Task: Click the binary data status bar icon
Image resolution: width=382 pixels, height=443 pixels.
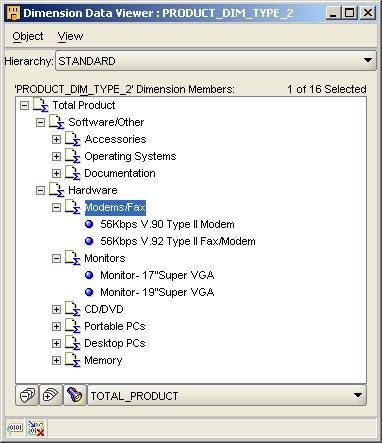Action: tap(15, 428)
